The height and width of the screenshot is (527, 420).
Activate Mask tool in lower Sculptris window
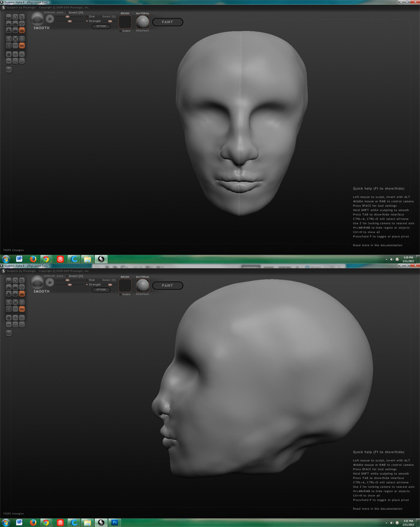[x=9, y=309]
